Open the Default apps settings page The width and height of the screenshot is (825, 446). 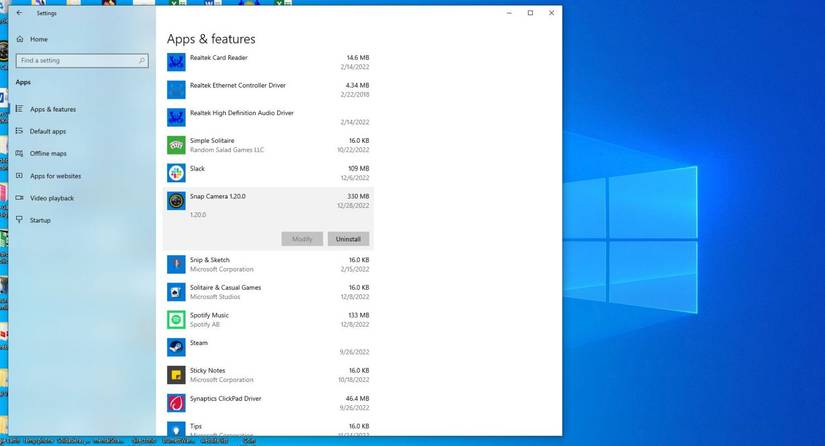tap(47, 131)
